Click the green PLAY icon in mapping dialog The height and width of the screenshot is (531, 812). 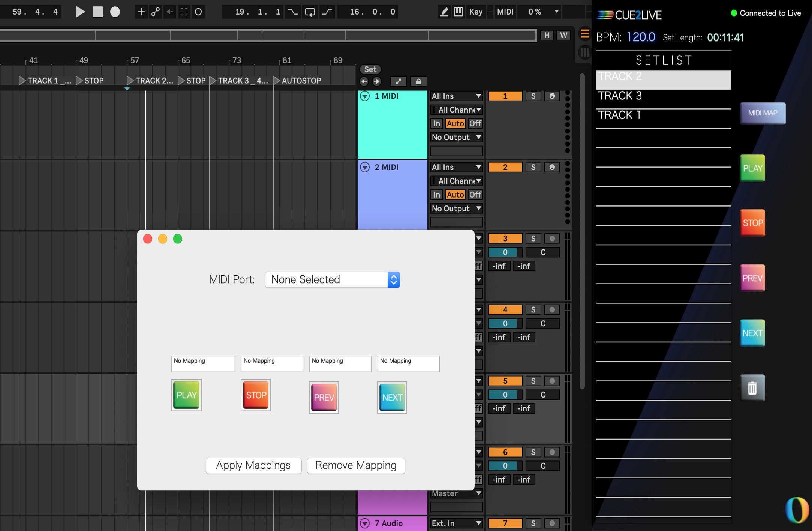(186, 395)
